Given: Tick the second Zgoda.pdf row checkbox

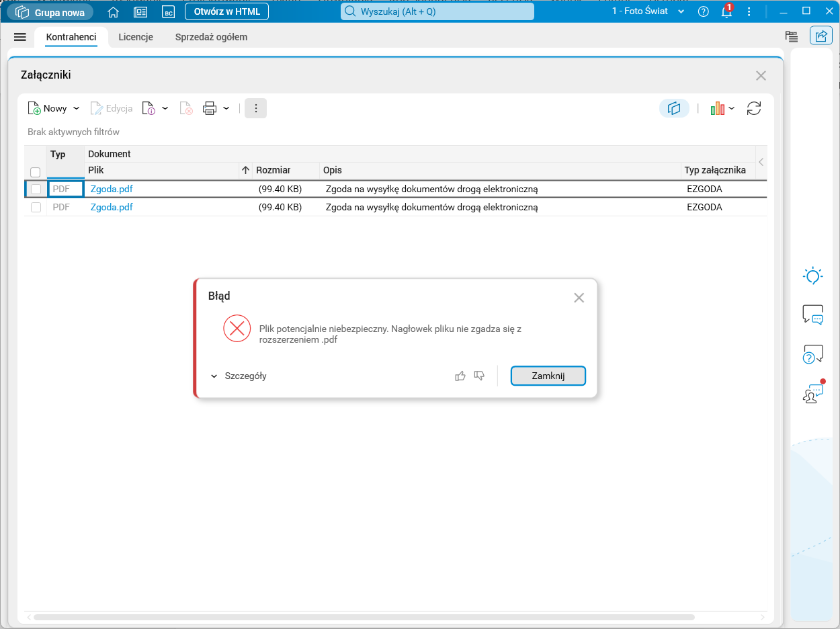Looking at the screenshot, I should (36, 208).
